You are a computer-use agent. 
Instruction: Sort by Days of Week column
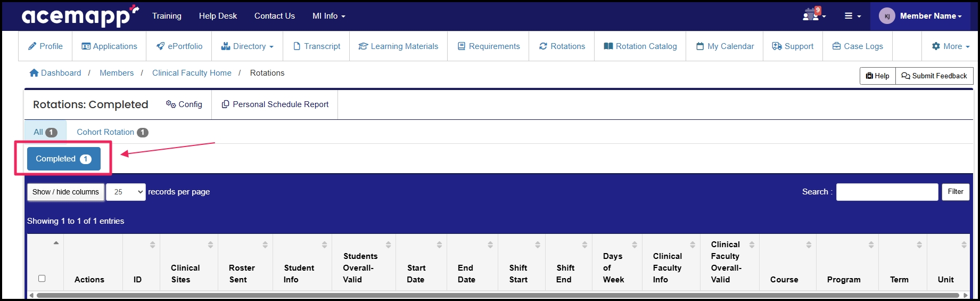pos(635,245)
